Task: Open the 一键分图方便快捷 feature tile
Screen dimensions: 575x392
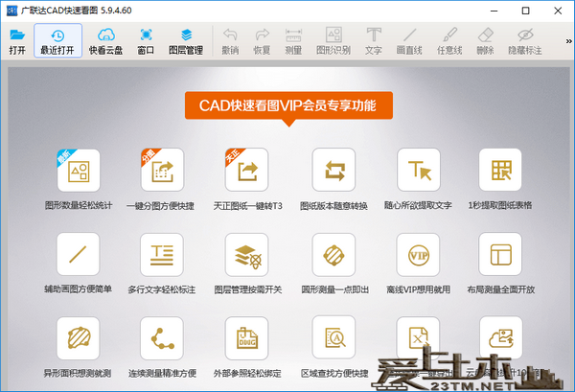Action: (x=163, y=170)
